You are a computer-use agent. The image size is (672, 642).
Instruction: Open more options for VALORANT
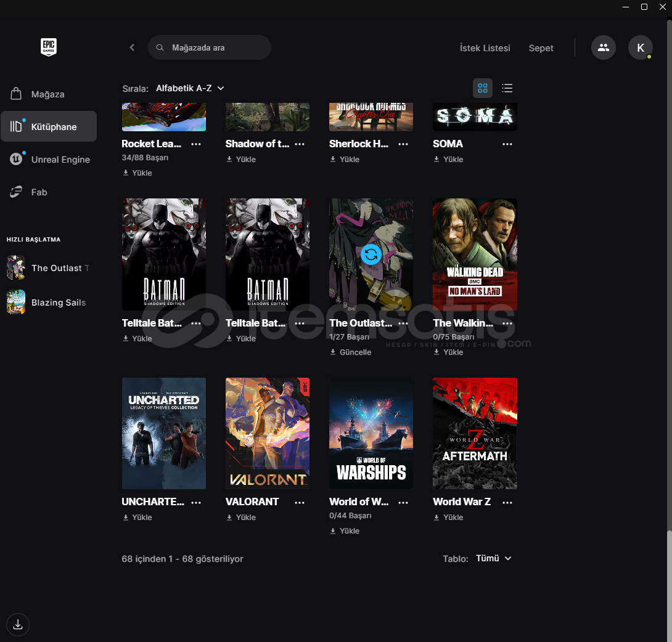(x=300, y=502)
